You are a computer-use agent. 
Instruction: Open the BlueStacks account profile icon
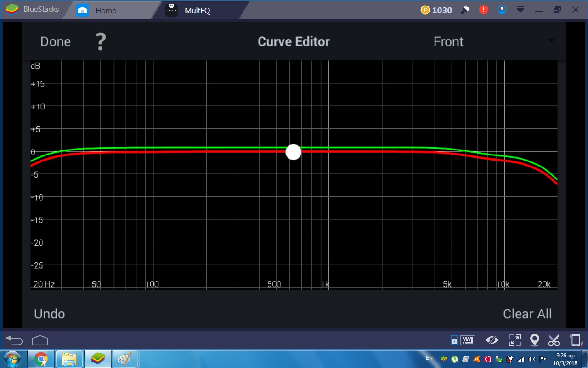pyautogui.click(x=502, y=10)
